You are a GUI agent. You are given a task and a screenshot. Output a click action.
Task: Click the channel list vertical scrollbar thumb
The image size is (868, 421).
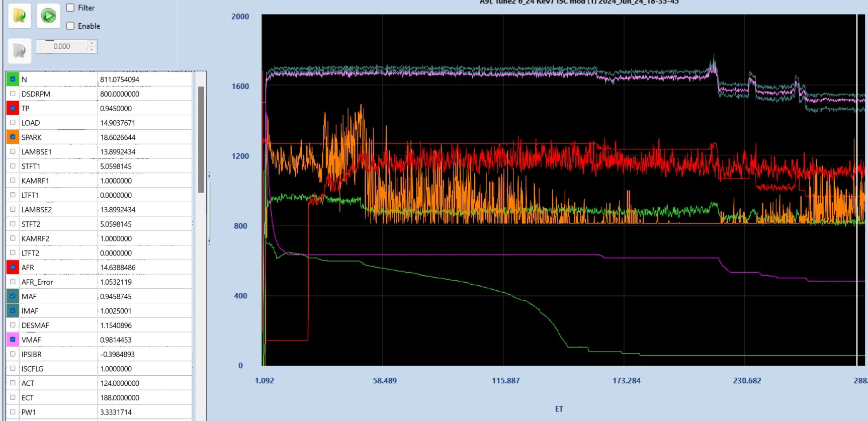tap(201, 139)
